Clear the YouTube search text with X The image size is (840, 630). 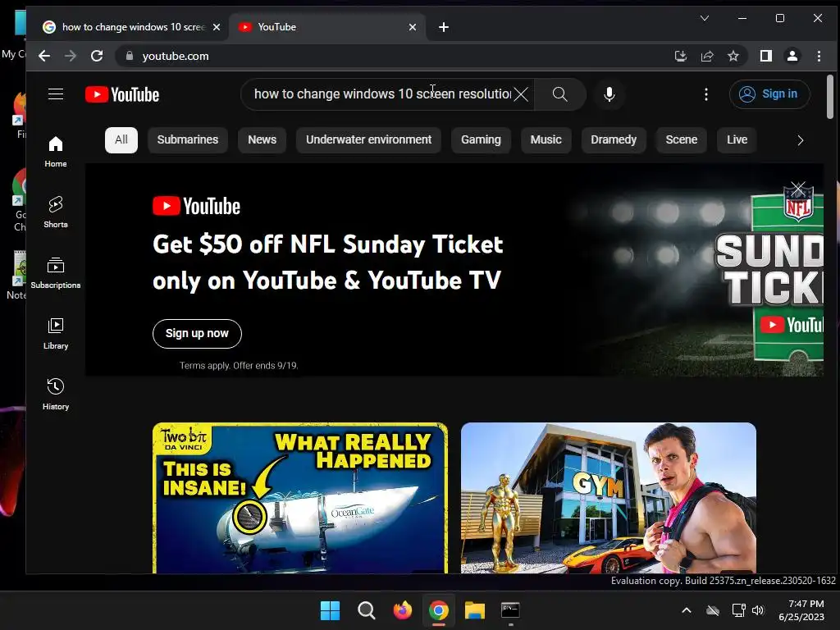[521, 94]
